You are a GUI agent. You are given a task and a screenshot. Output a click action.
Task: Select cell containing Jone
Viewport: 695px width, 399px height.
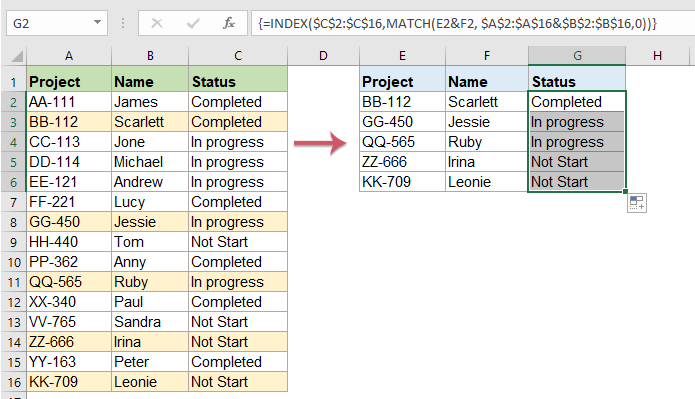(150, 142)
